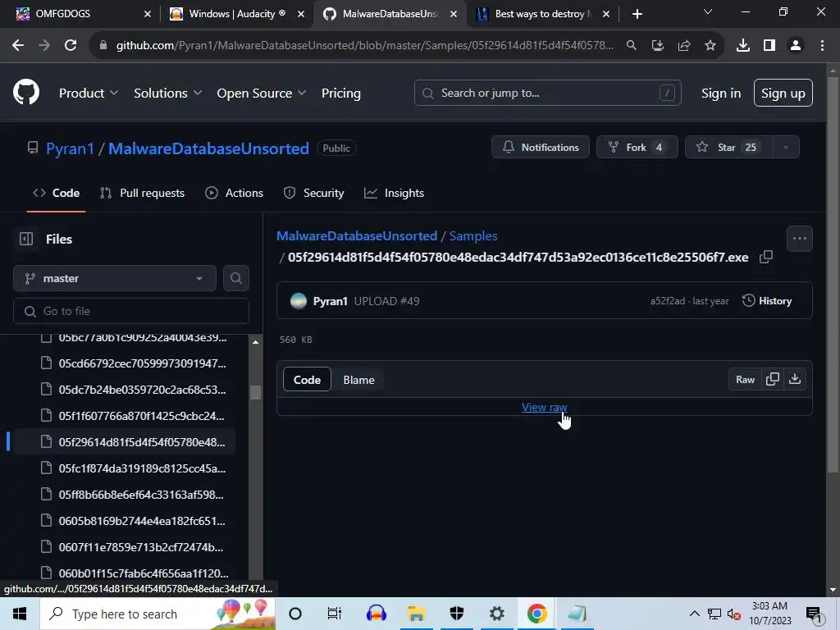Screen dimensions: 840x630
Task: Copy file path using the copy icon
Action: click(x=766, y=257)
